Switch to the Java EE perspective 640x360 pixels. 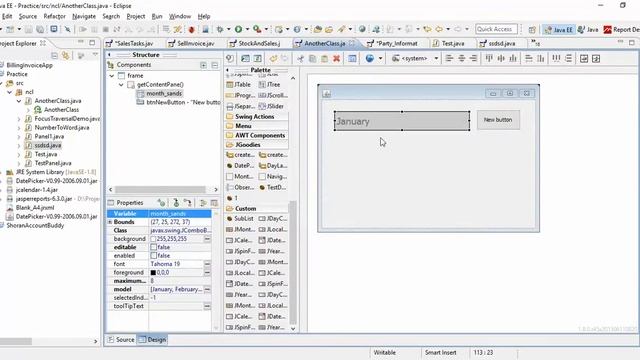(x=558, y=29)
